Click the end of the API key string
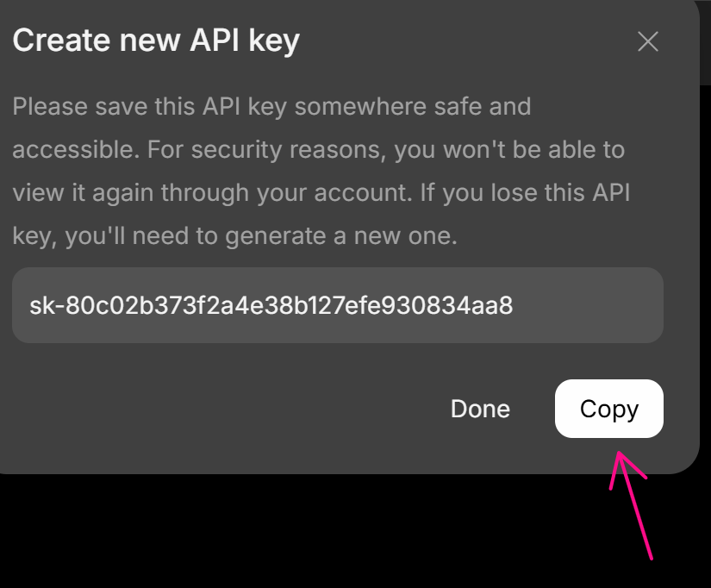The image size is (711, 588). coord(510,305)
